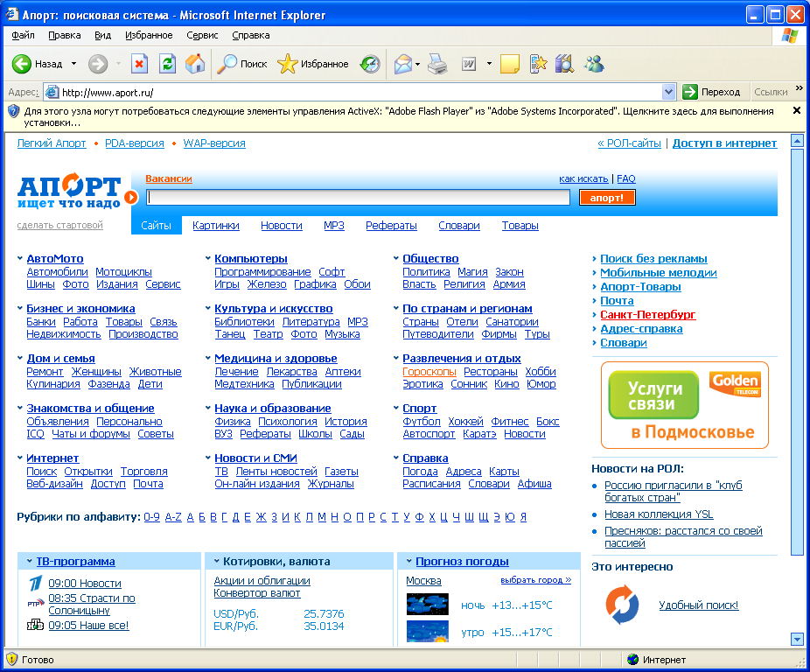Click the РТР channel icon
Viewport: 810px width, 672px height.
click(35, 603)
